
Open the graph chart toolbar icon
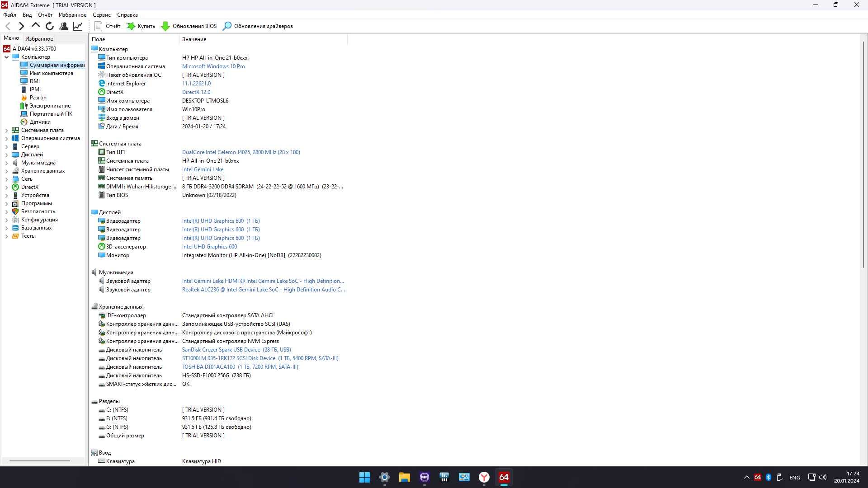click(78, 26)
